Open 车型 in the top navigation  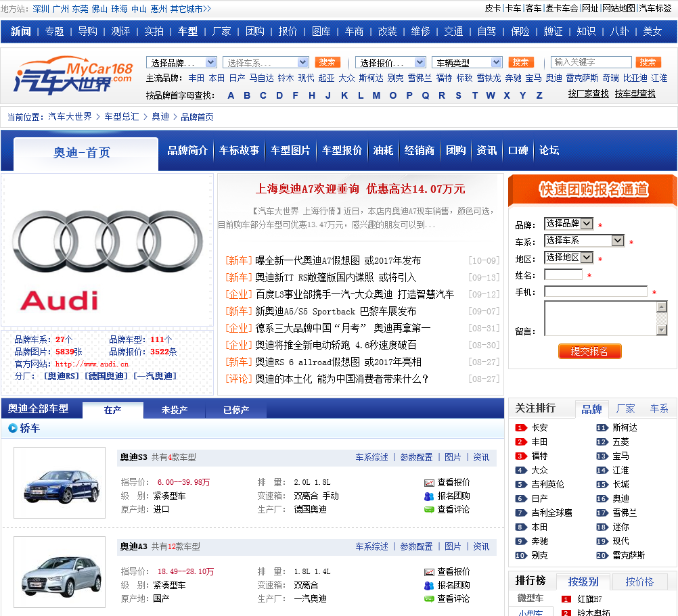click(187, 32)
